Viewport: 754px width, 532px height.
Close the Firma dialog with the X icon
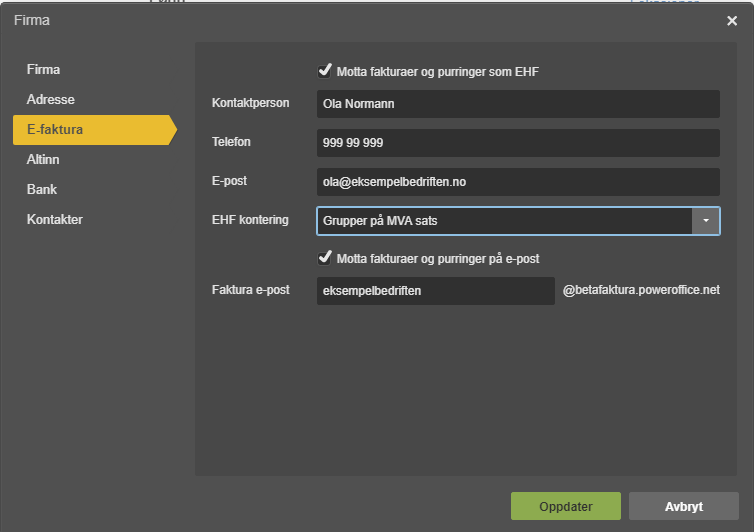tap(732, 21)
